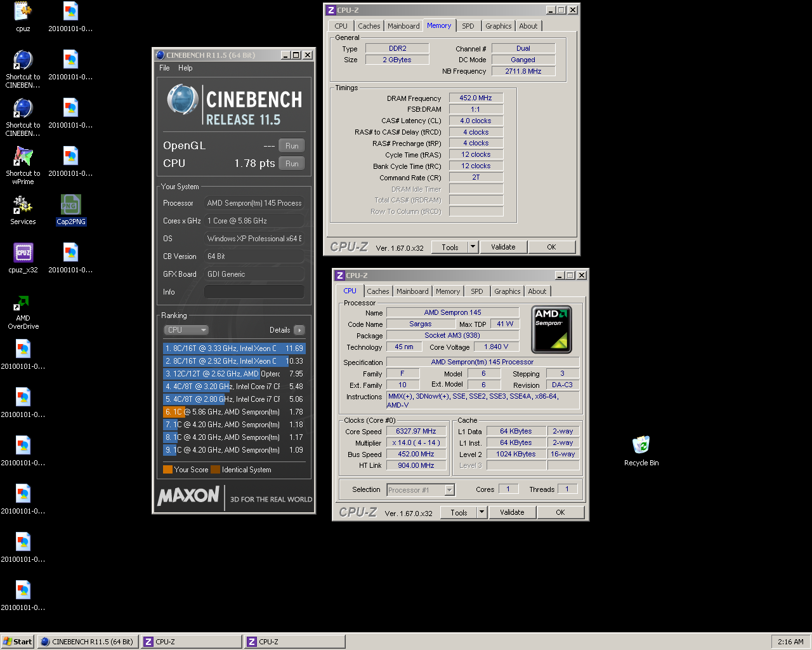Activate the second CPU-Z taskbar button
Screen dimensions: 812x650
(x=294, y=642)
